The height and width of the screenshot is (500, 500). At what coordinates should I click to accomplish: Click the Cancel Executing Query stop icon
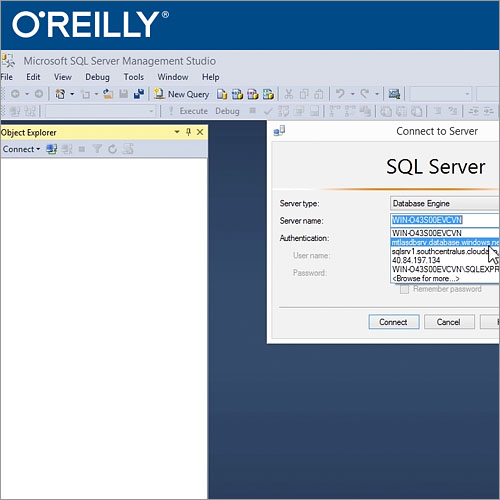253,111
